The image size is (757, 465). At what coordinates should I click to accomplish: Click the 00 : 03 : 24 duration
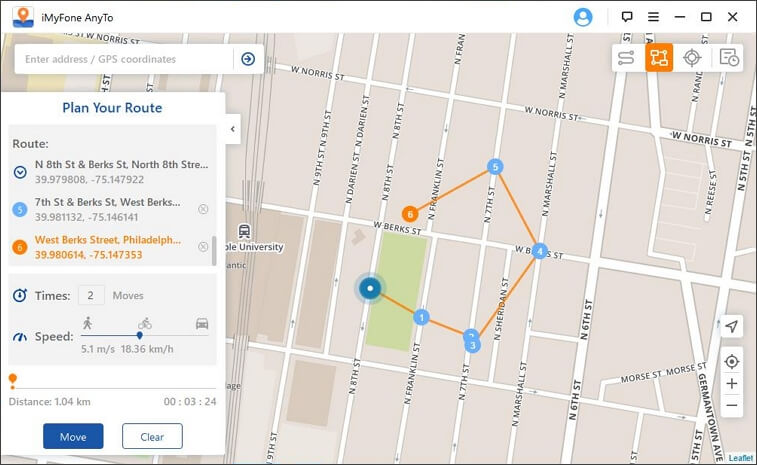coord(190,401)
